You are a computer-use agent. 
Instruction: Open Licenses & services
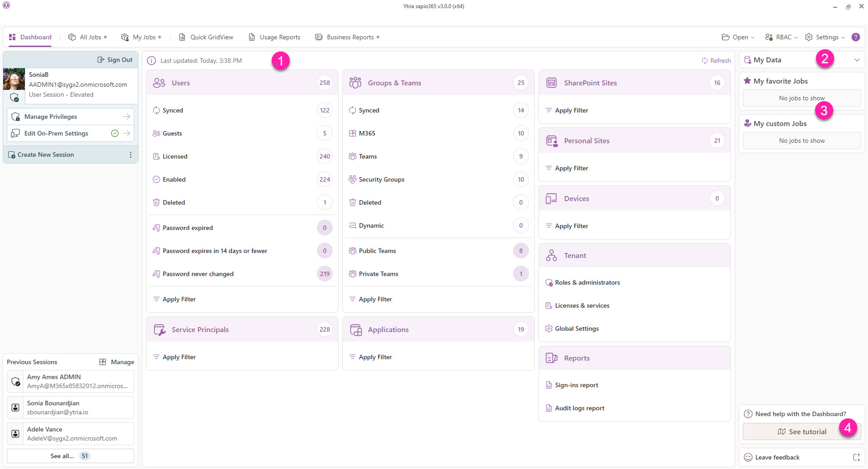tap(577, 305)
